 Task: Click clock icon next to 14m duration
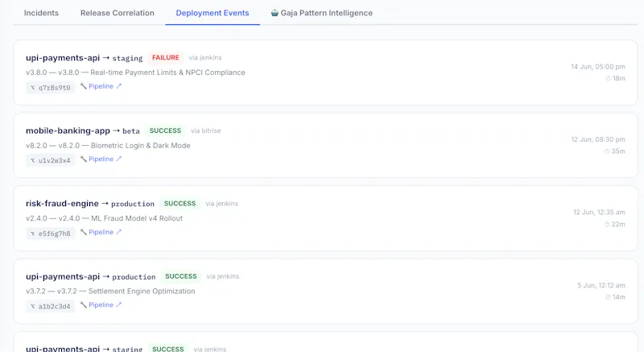coord(608,297)
